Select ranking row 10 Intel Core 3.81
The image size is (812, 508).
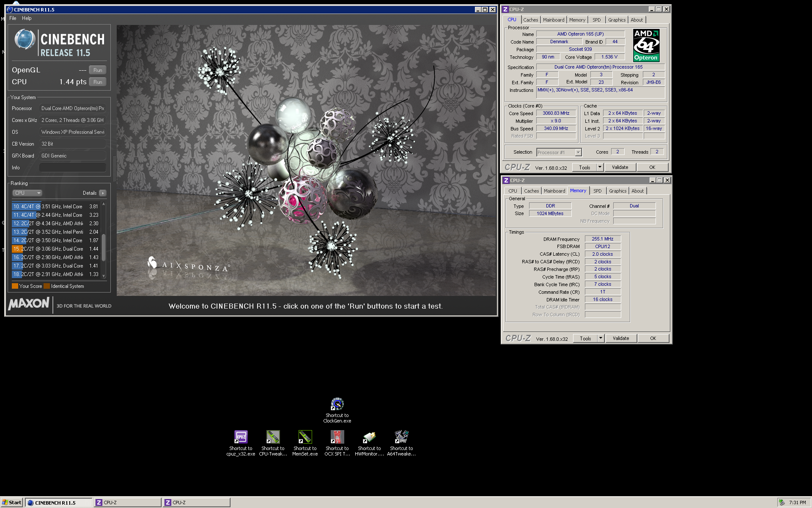(55, 207)
